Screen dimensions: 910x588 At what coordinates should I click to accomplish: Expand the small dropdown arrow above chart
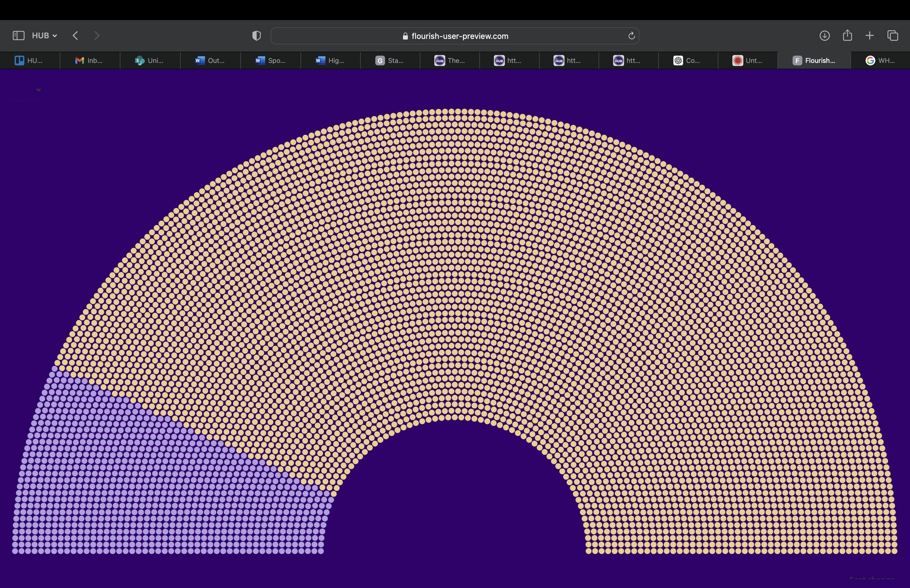coord(38,90)
